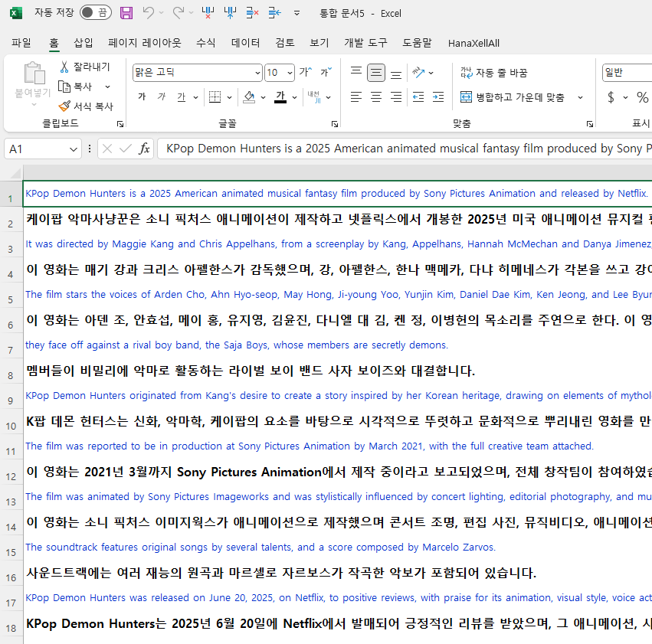Expand the 복사 copy options arrow
Screen dimensions: 652x644
[x=108, y=87]
